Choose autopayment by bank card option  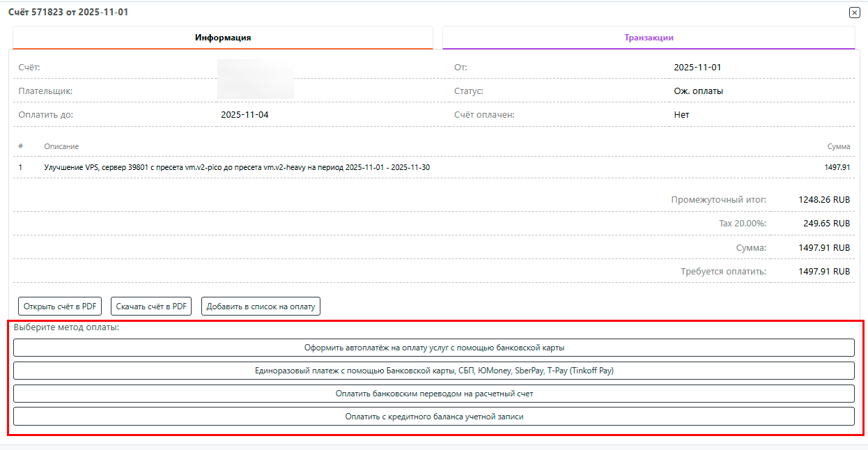(x=433, y=348)
